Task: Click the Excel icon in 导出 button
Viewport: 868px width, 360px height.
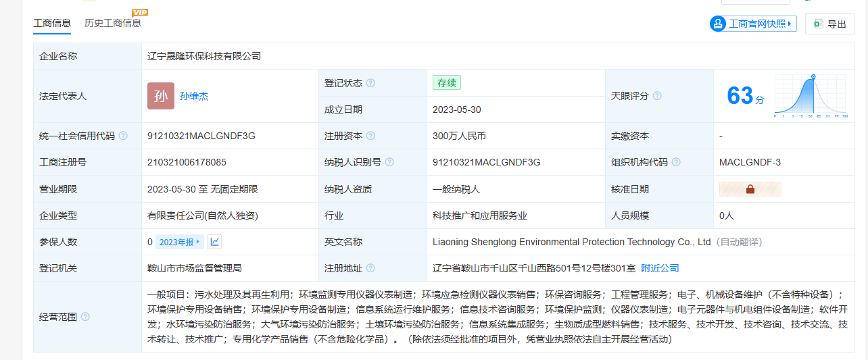Action: click(x=818, y=24)
